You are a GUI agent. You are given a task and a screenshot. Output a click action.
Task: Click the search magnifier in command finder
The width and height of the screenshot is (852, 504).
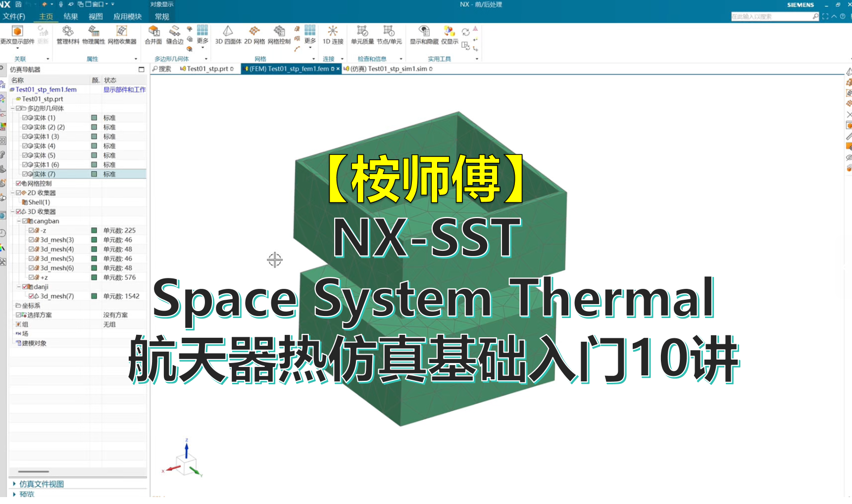pyautogui.click(x=815, y=16)
